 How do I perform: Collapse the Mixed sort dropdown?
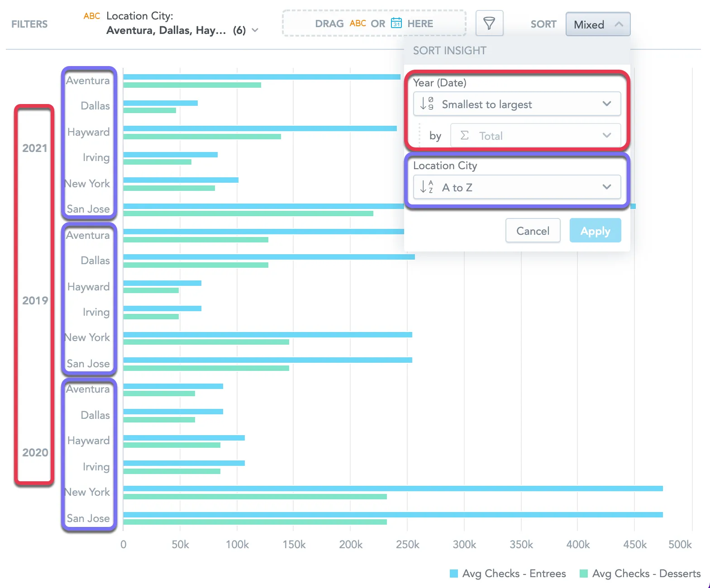(598, 24)
